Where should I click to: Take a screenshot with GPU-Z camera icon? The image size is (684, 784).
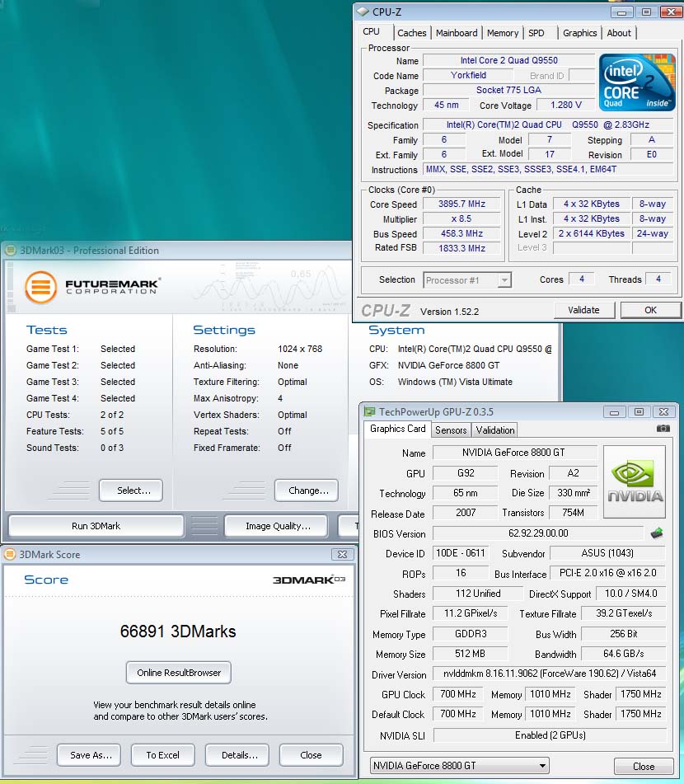coord(663,429)
